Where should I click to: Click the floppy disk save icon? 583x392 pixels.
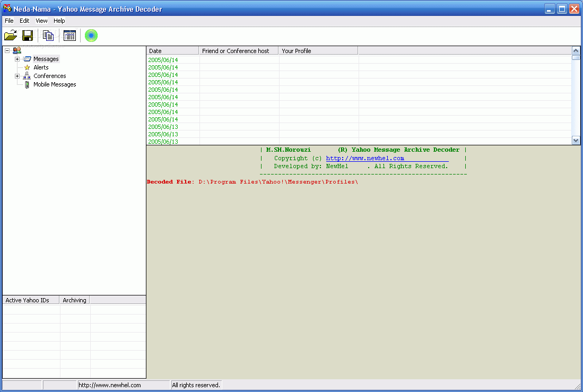tap(28, 36)
